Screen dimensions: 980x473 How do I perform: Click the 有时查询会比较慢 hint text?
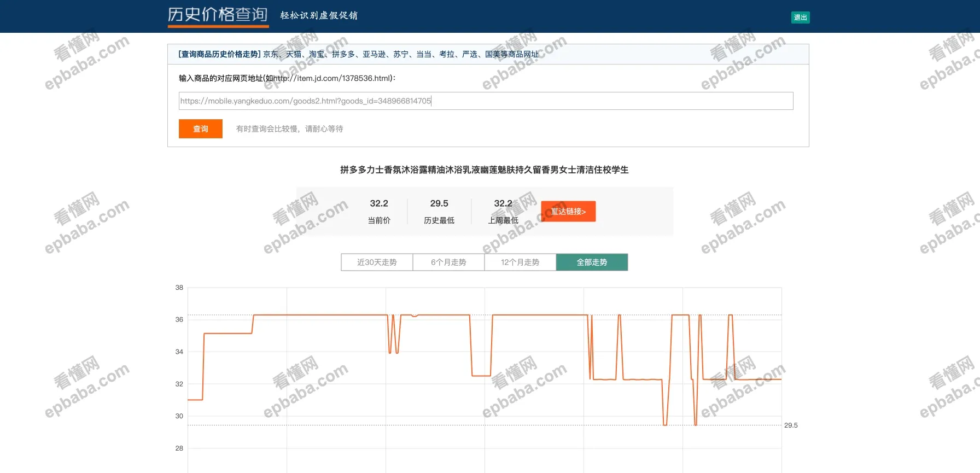(x=290, y=129)
